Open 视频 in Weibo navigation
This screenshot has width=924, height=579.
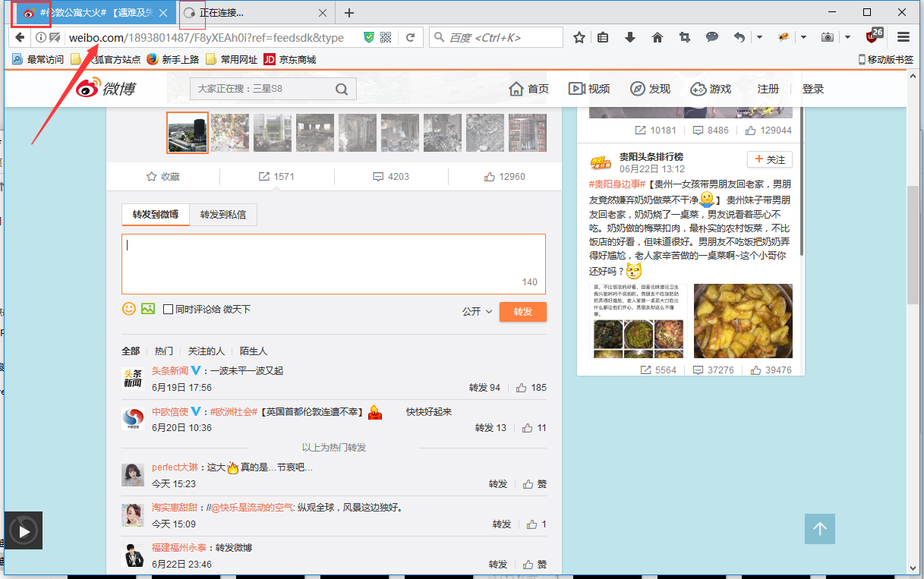point(589,89)
